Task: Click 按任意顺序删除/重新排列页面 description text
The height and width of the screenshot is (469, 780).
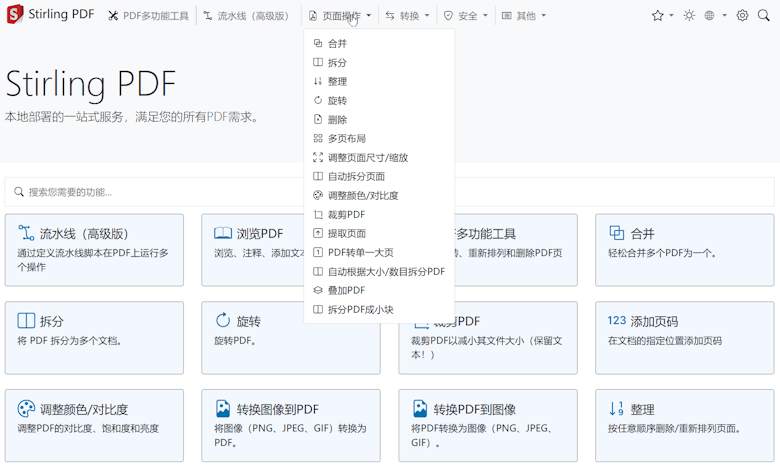Action: (674, 428)
